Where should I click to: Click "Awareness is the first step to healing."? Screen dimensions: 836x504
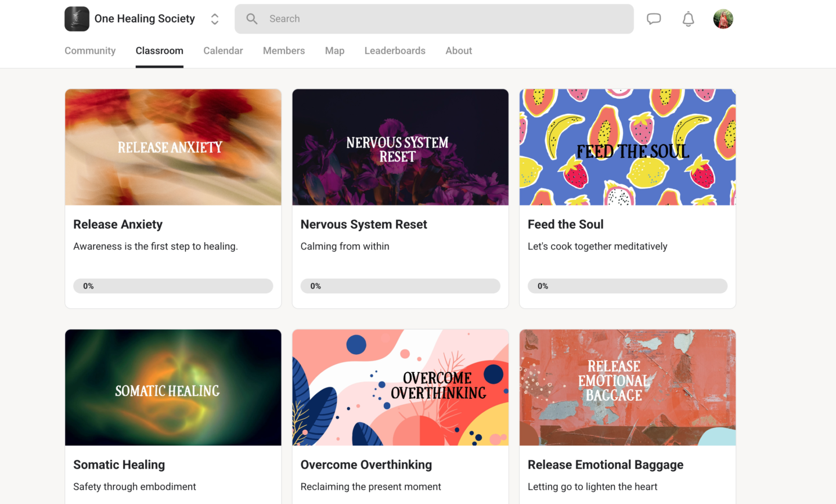pos(156,246)
